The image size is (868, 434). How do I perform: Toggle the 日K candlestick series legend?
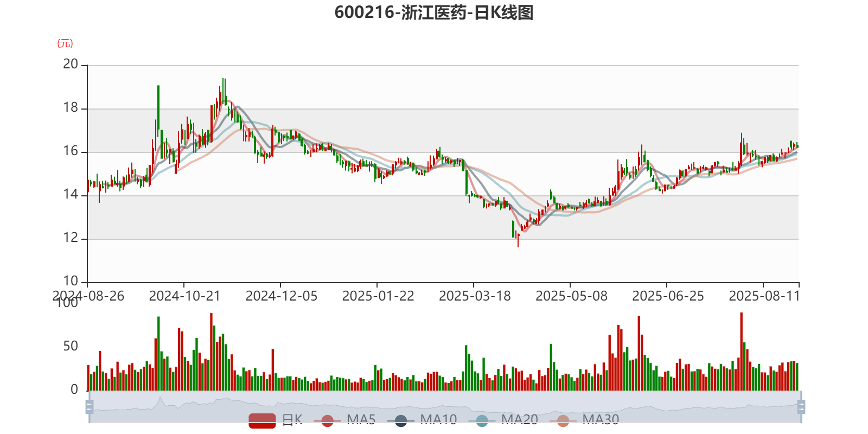pyautogui.click(x=276, y=420)
